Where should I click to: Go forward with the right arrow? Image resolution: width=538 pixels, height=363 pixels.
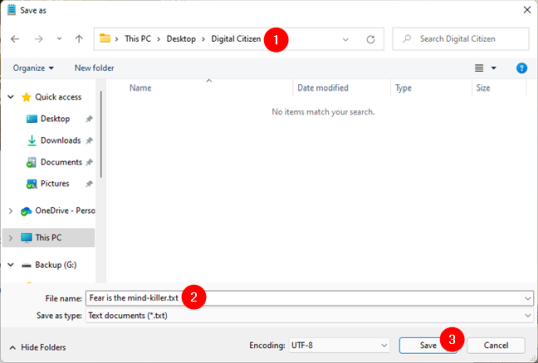(39, 39)
